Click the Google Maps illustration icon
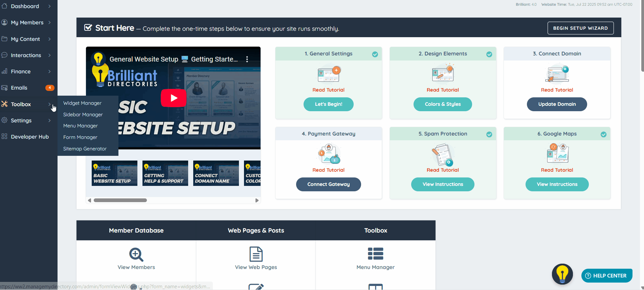Screen dimensions: 644x290 557,153
